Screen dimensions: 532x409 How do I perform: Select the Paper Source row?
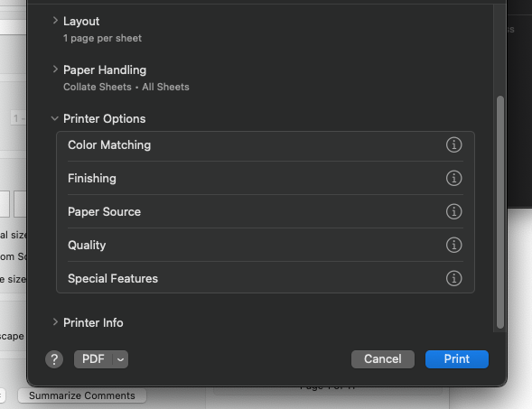click(x=266, y=211)
